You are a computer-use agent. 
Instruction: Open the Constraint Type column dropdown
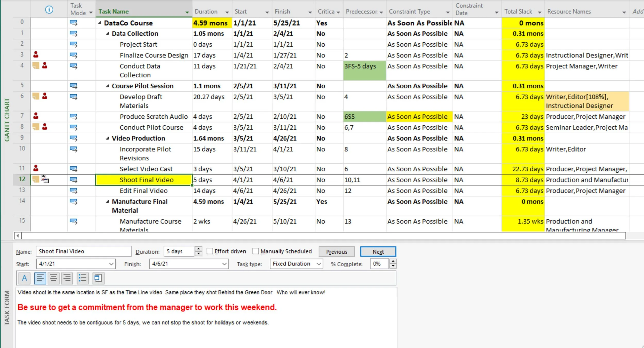coord(448,12)
